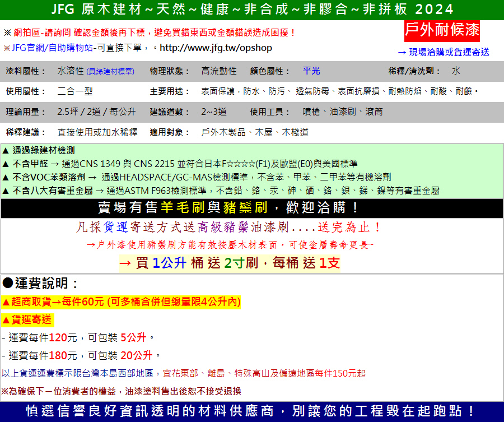The height and width of the screenshot is (422, 504).
Task: Click the notice starting '※為確保下一位消費者的權益'
Action: click(121, 391)
